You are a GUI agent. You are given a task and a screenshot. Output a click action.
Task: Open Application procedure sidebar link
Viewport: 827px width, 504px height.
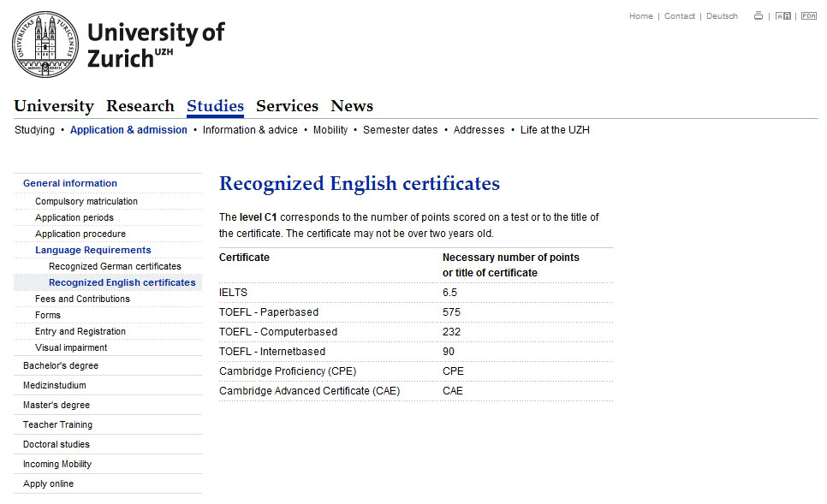pos(80,234)
